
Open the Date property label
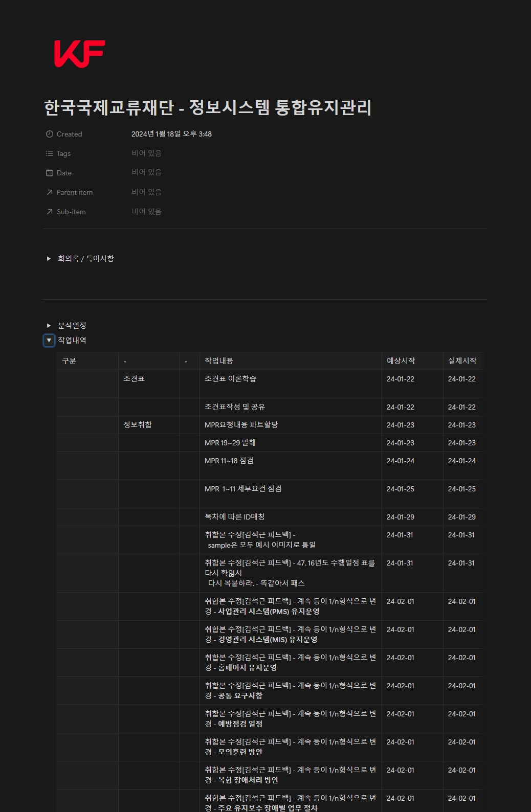[64, 173]
